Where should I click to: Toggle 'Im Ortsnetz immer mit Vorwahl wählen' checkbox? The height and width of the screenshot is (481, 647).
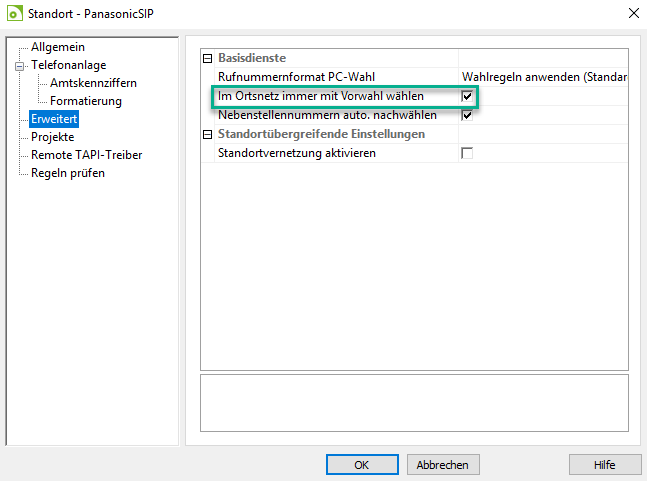click(x=467, y=96)
